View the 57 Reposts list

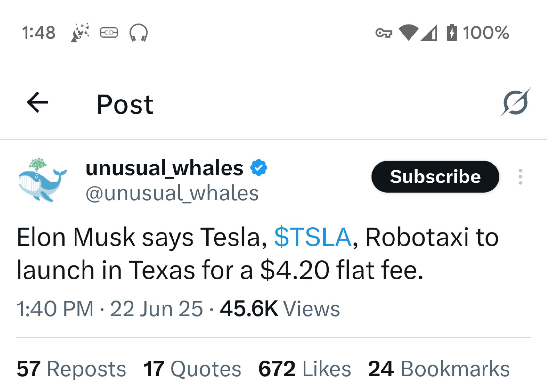(71, 369)
